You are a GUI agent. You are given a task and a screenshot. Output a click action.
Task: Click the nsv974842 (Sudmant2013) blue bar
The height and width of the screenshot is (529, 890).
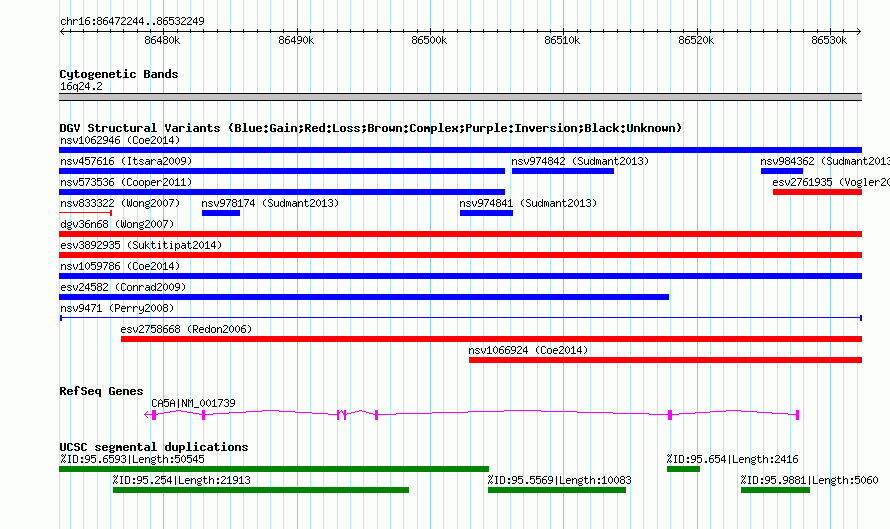click(x=562, y=171)
